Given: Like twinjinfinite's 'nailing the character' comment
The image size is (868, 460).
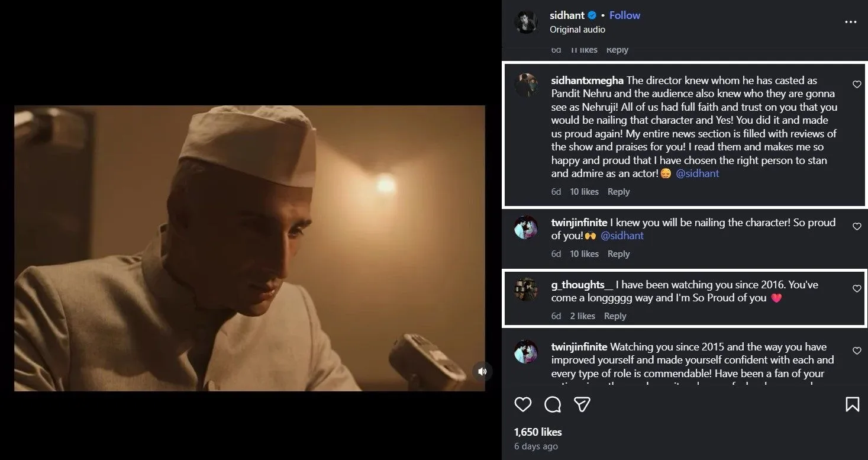Looking at the screenshot, I should (856, 227).
